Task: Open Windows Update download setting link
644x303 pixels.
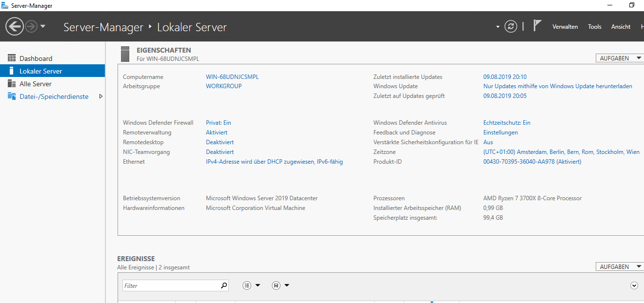Action: 558,86
